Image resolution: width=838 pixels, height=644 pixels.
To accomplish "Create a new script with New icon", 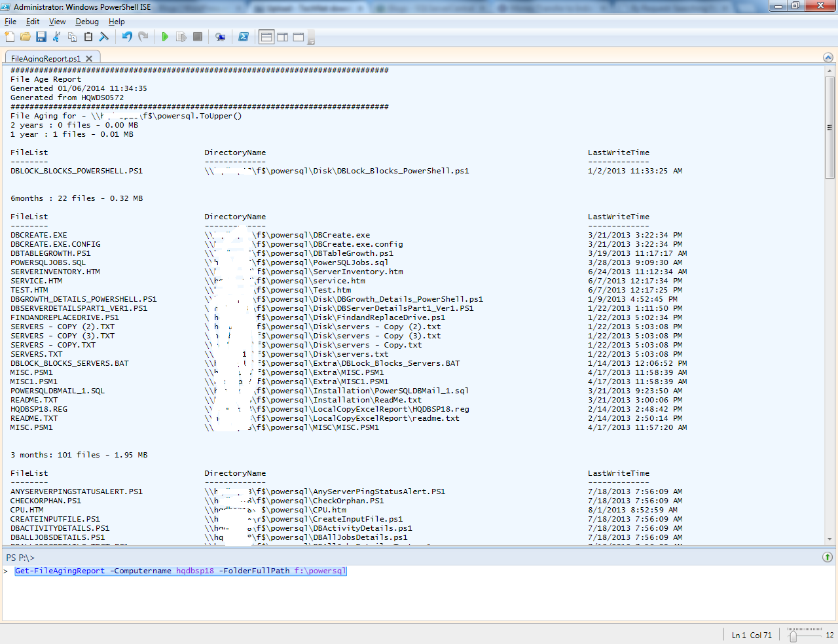I will click(10, 37).
